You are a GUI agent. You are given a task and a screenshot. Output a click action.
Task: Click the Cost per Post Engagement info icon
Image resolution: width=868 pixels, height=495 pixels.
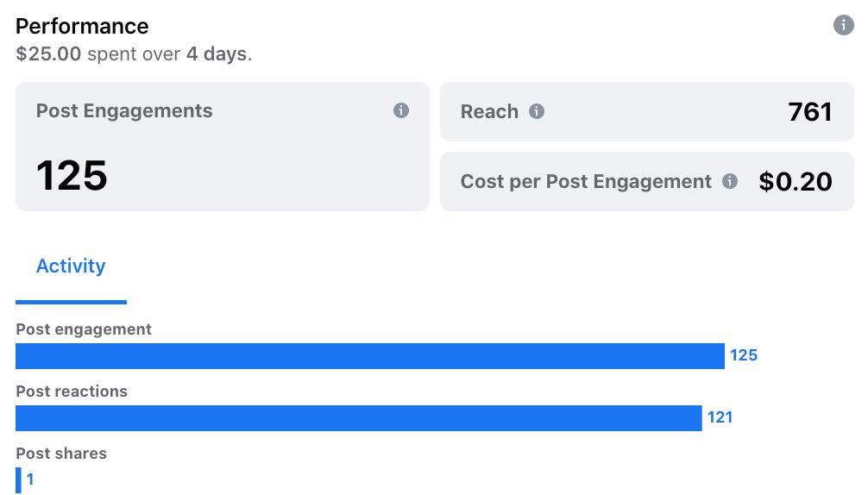click(730, 181)
